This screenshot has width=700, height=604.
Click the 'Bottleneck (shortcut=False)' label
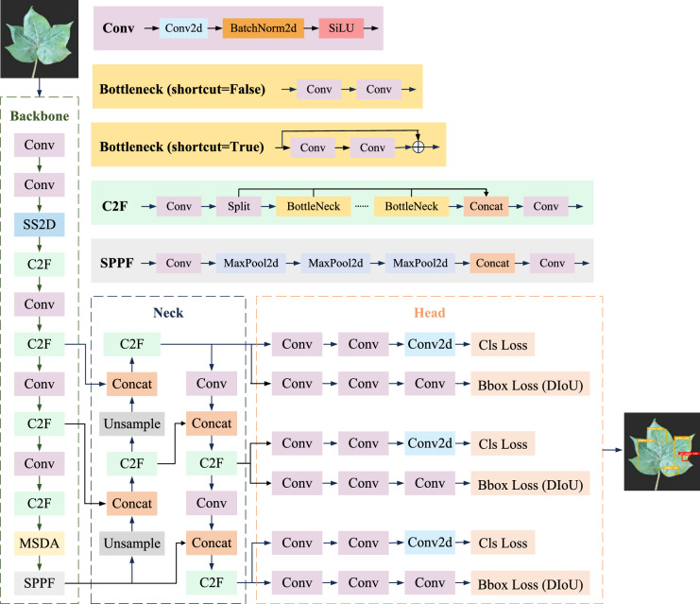[182, 89]
